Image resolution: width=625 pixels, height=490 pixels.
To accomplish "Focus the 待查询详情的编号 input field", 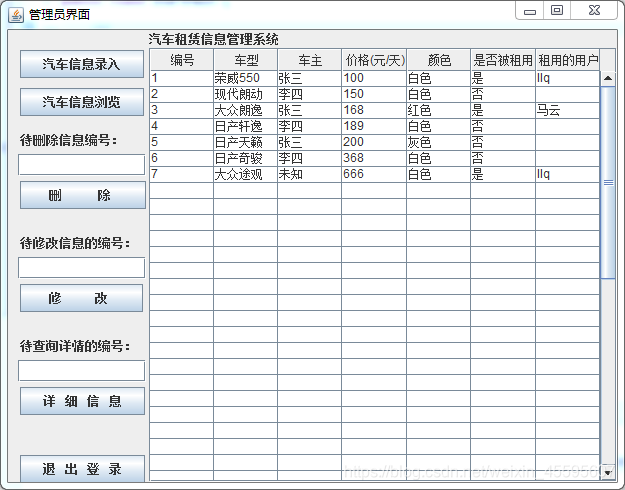I will pyautogui.click(x=81, y=371).
